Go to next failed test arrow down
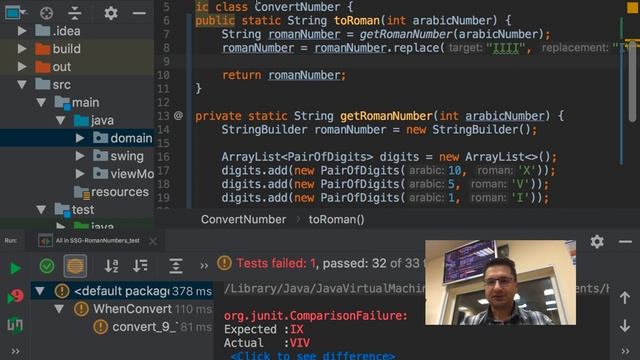 (x=624, y=326)
